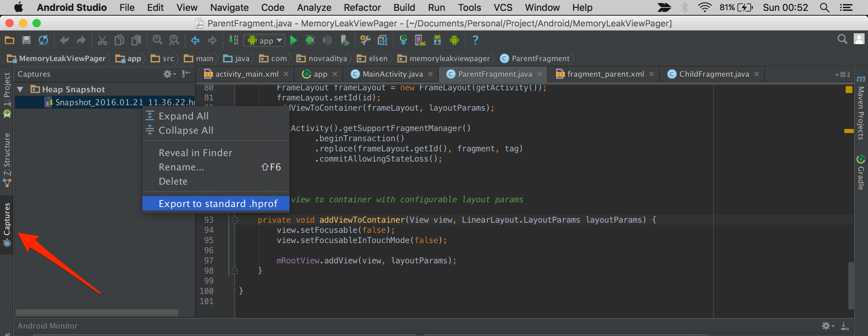Hide the Captures panel using the collapse icon
Screen dimensions: 868x336
tap(186, 74)
